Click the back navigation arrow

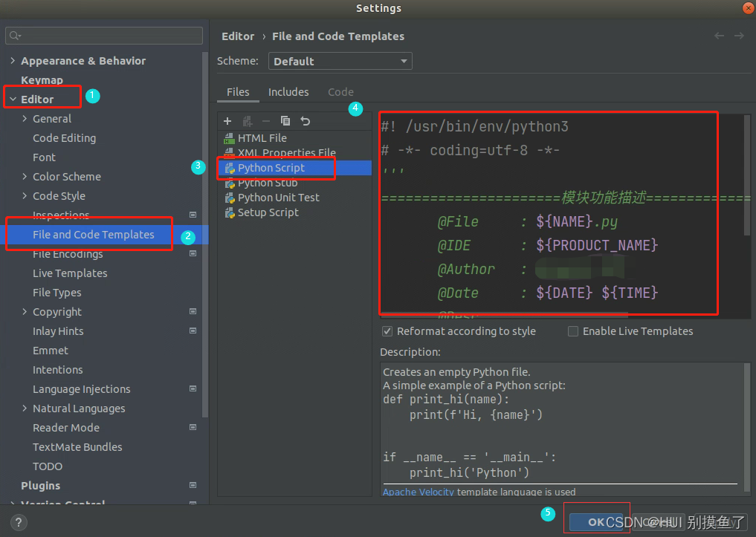coord(719,36)
